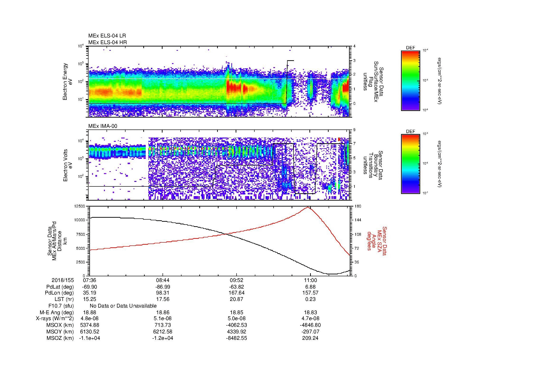Click the PdLat value 6.88
Viewport: 555px width, 392px height.
(x=310, y=287)
